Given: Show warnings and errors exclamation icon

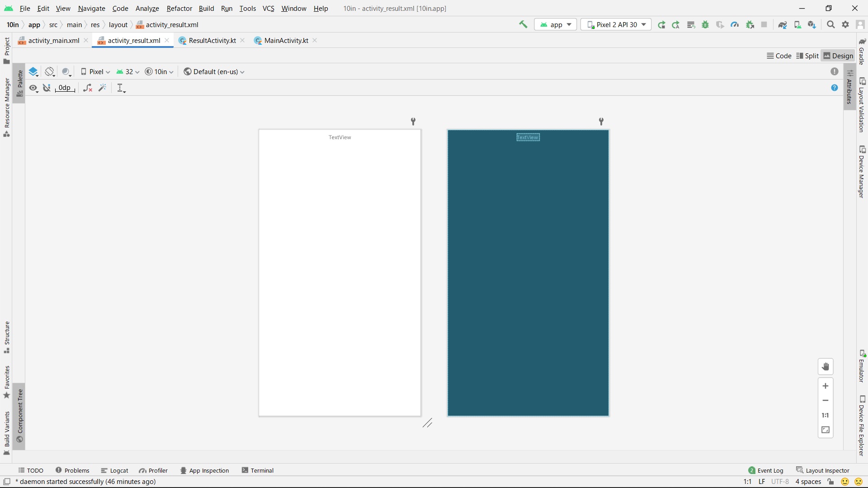Looking at the screenshot, I should (835, 71).
